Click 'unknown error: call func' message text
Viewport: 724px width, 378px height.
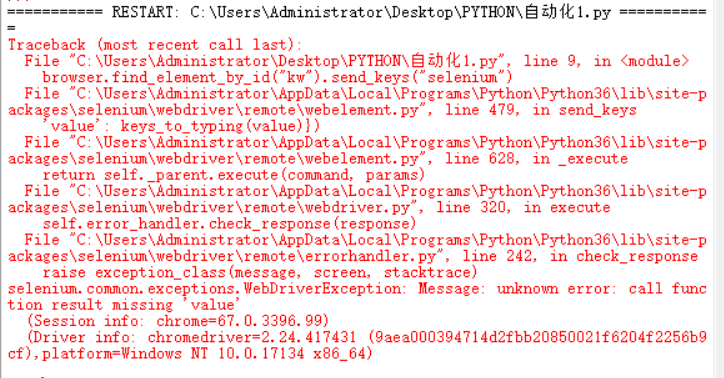click(x=602, y=288)
